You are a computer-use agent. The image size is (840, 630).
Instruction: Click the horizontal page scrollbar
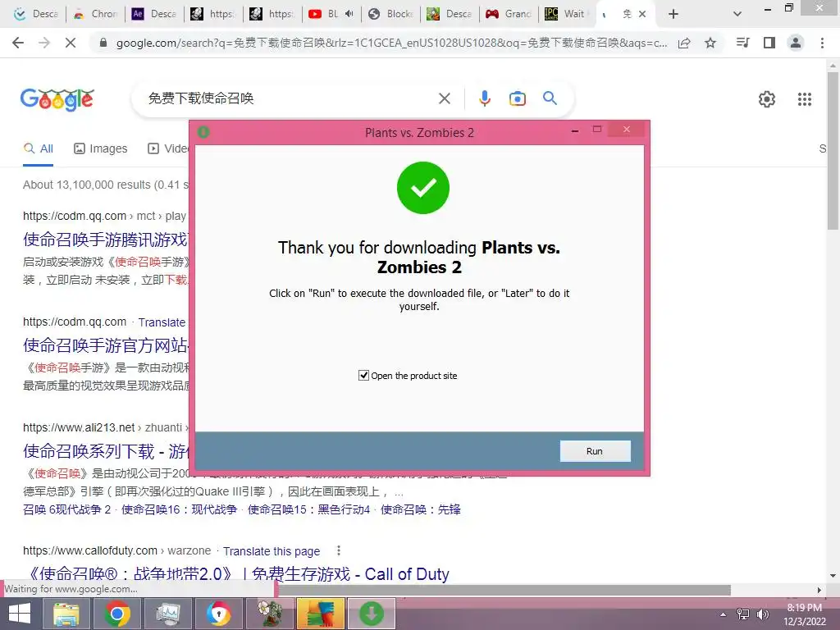click(x=504, y=590)
